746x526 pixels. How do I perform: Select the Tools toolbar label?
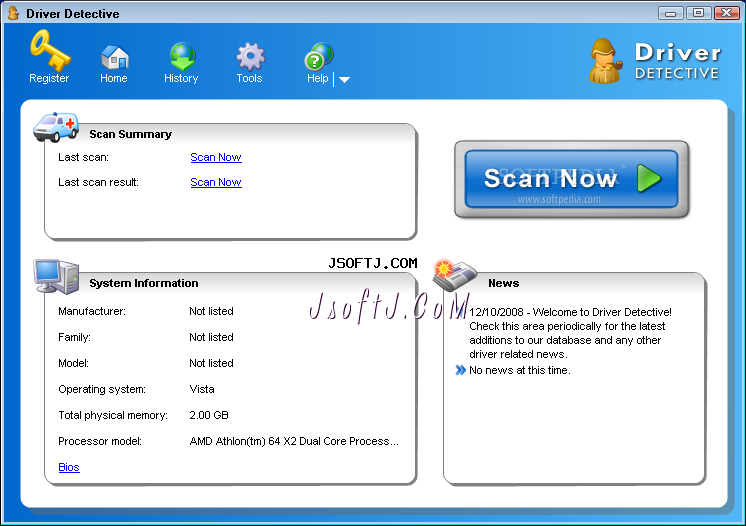pyautogui.click(x=249, y=78)
